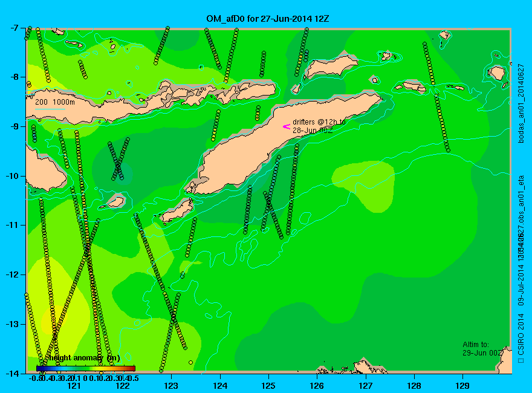Click the longitude axis label 126
This screenshot has width=532, height=393.
(x=317, y=386)
